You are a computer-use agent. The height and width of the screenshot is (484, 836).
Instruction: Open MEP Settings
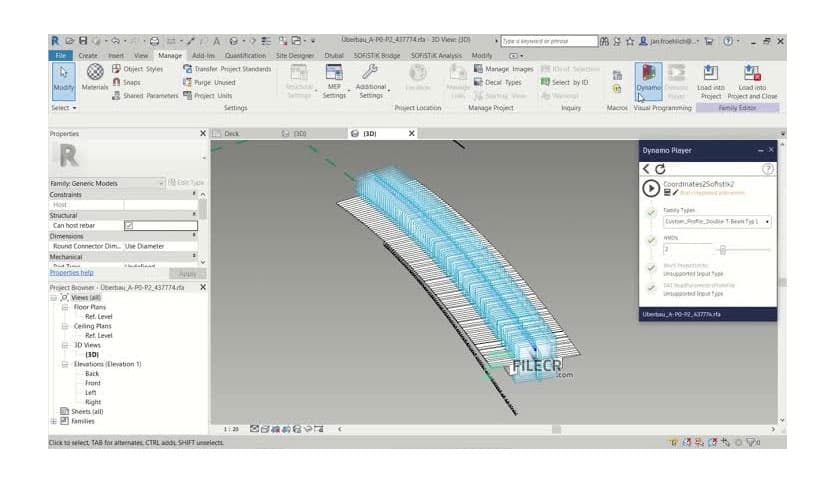[334, 82]
